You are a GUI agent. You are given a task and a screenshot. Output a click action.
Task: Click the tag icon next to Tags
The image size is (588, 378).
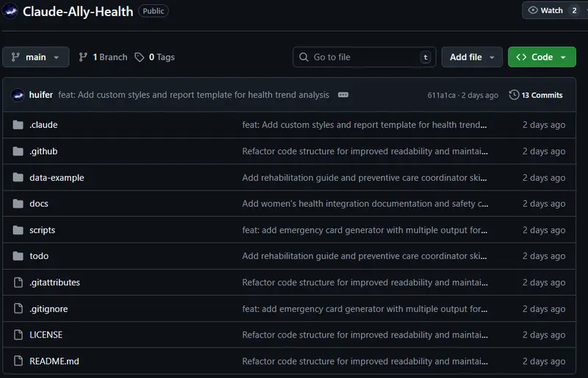pos(140,57)
